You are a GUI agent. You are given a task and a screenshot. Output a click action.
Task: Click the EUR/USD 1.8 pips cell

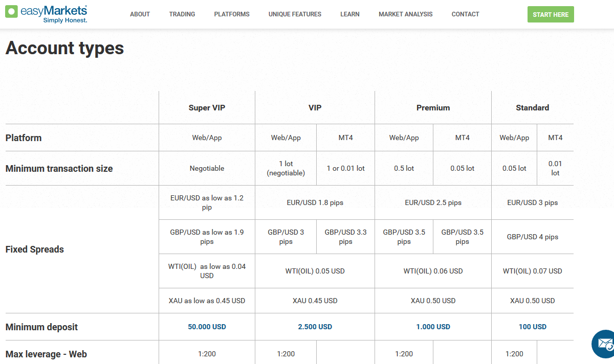[x=315, y=202]
